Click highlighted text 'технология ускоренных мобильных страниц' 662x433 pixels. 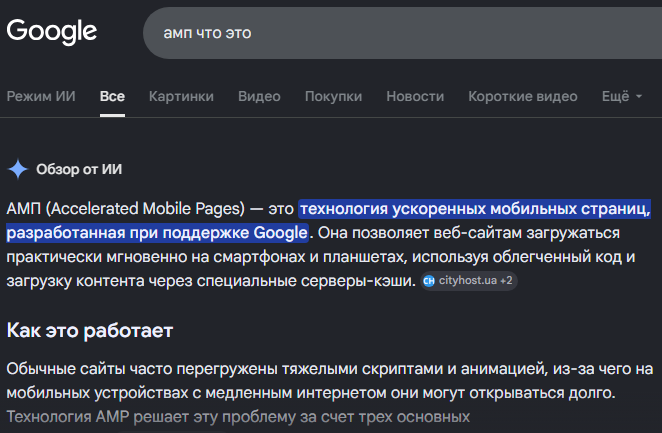[475, 209]
